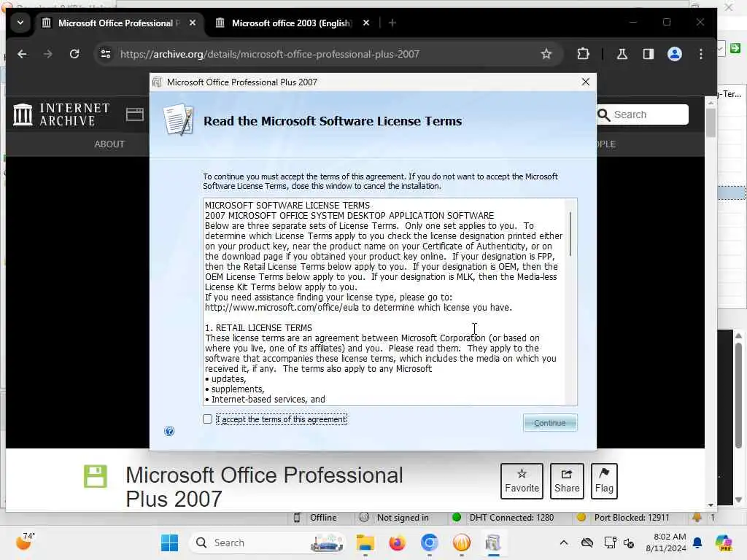Screen dimensions: 747x560
Task: Toggle the browser side panel
Action: click(648, 54)
